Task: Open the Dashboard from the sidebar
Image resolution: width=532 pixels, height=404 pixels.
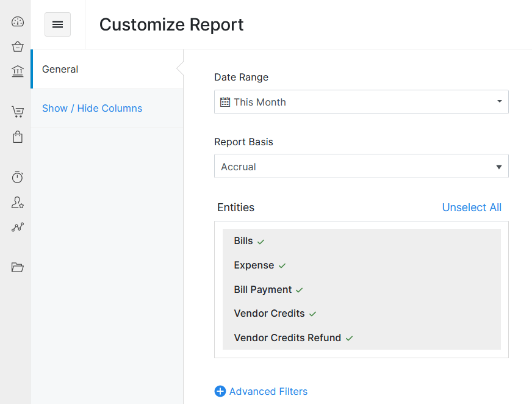Action: (17, 21)
